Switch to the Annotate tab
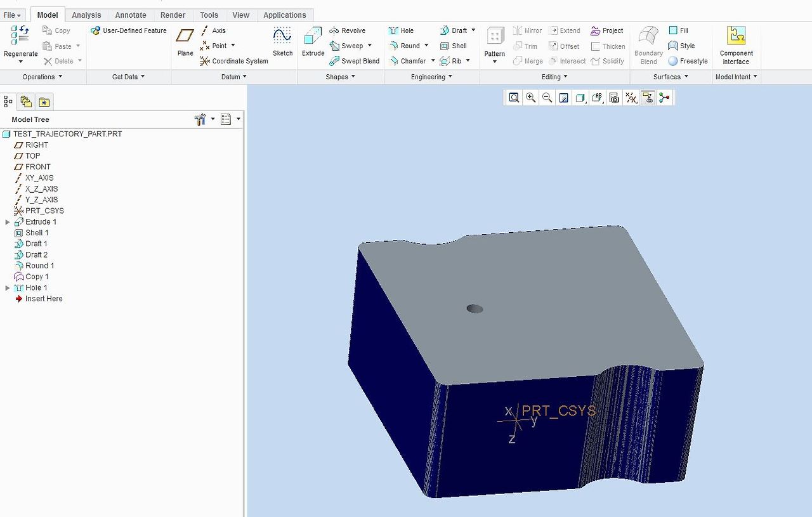This screenshot has height=517, width=812. click(x=131, y=15)
